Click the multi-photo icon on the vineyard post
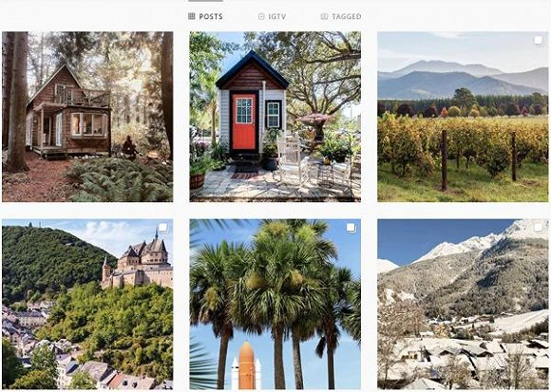This screenshot has width=551, height=392. (x=538, y=41)
